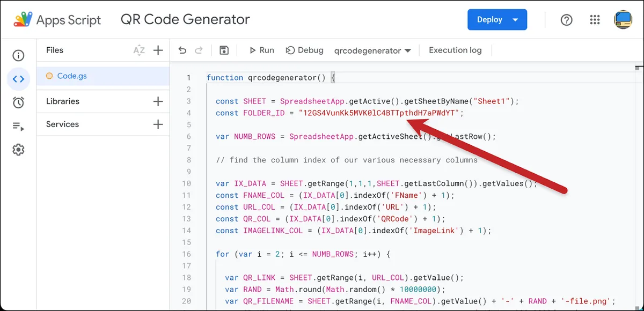Click the editor vertical scrollbar
Image resolution: width=644 pixels, height=311 pixels.
point(638,188)
